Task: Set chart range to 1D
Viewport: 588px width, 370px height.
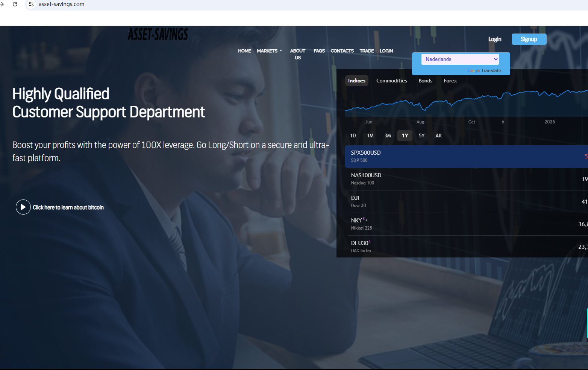Action: (353, 136)
